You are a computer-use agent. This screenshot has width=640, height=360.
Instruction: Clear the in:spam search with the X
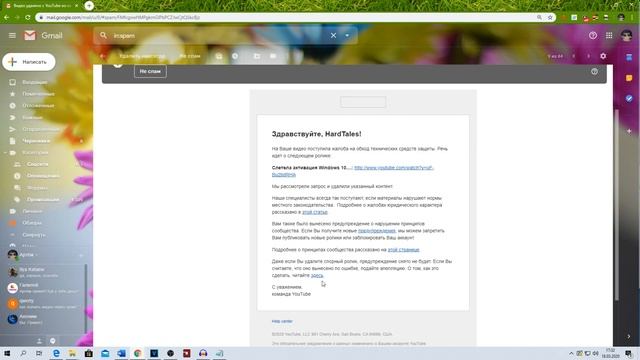333,36
